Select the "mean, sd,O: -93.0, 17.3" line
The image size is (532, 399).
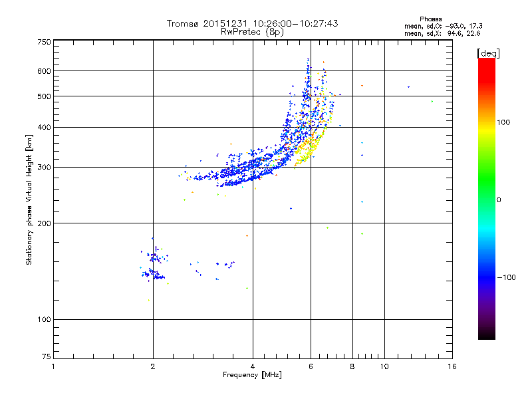[443, 27]
